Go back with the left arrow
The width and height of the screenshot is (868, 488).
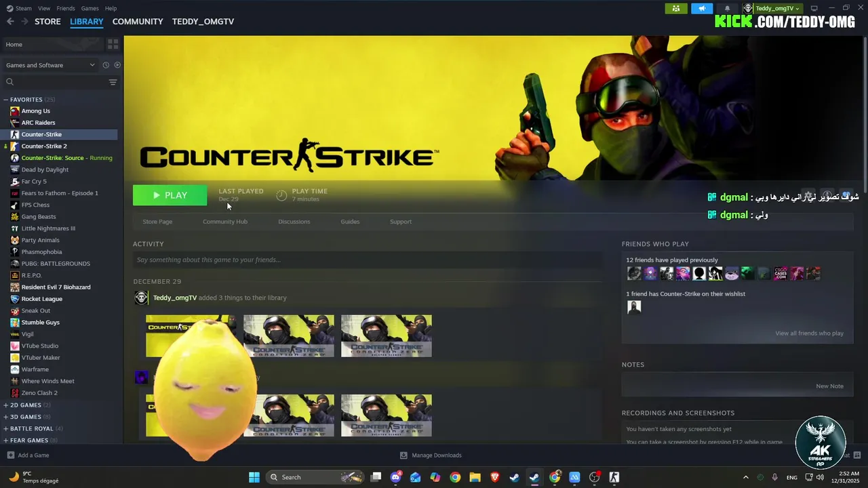(10, 22)
